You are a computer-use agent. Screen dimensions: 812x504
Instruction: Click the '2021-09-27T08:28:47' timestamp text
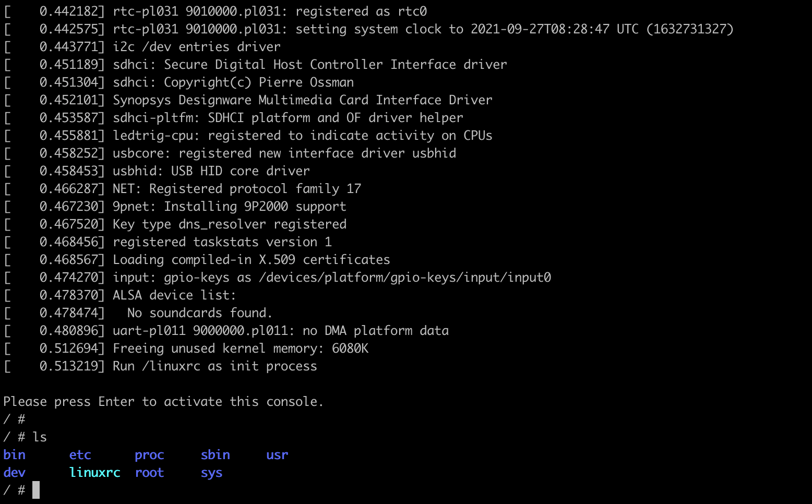(540, 29)
